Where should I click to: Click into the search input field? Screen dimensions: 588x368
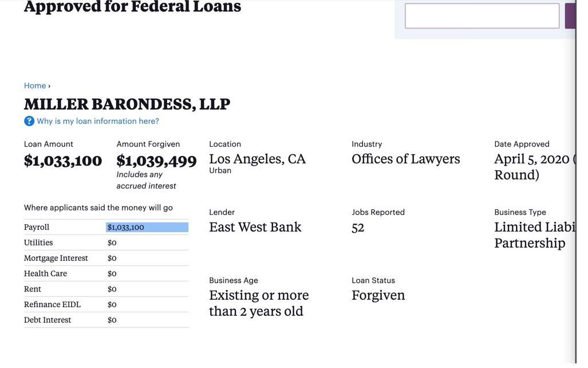point(482,16)
